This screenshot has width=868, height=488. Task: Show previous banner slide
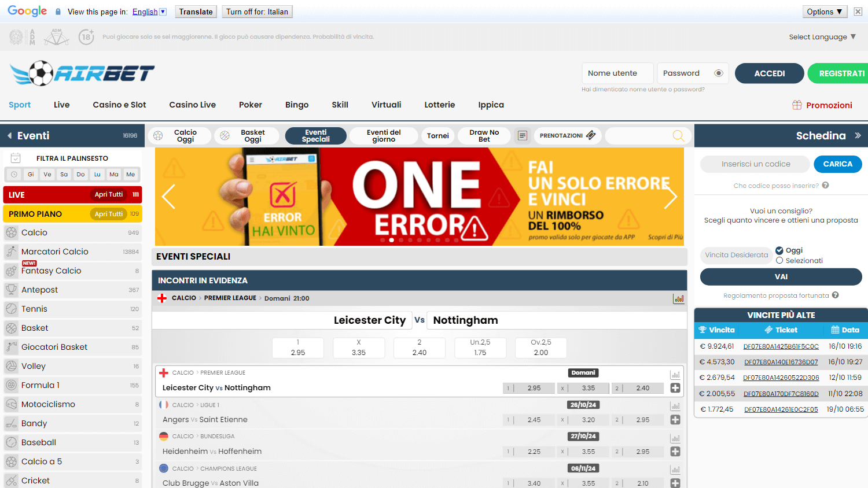pos(168,197)
